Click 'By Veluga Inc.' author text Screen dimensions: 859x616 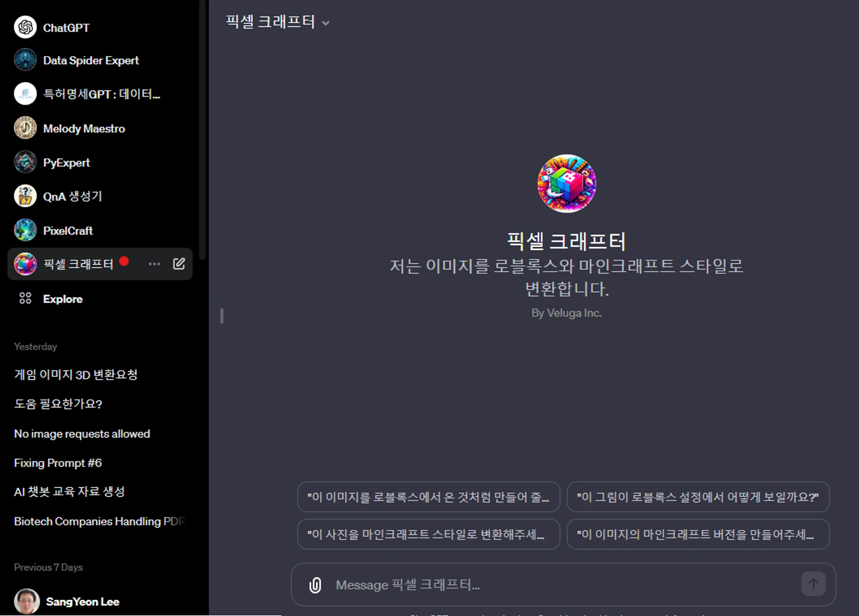567,313
